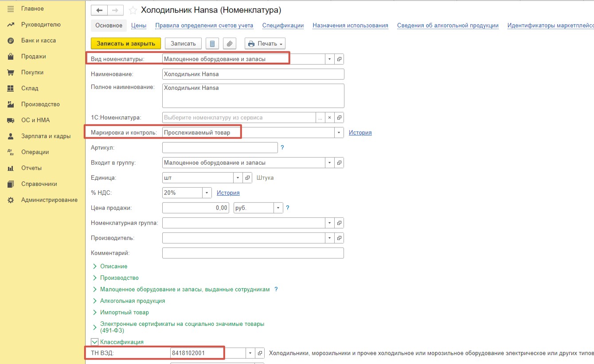Click help question mark next to Цена продажи
The image size is (594, 364).
click(288, 208)
